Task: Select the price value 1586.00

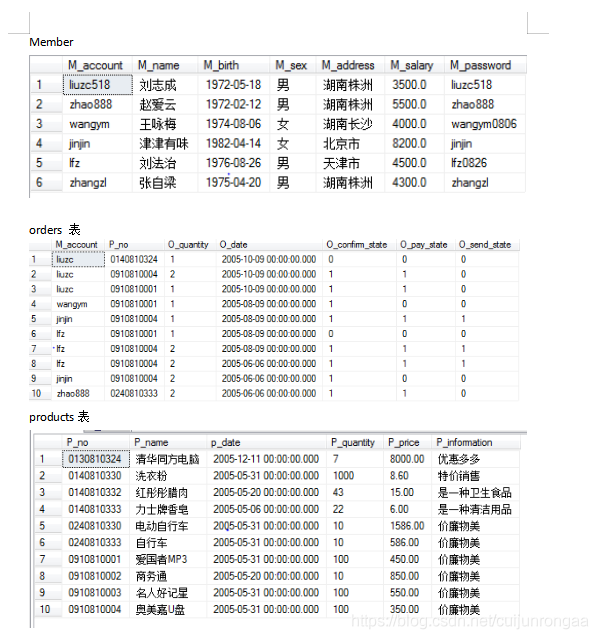Action: (407, 526)
